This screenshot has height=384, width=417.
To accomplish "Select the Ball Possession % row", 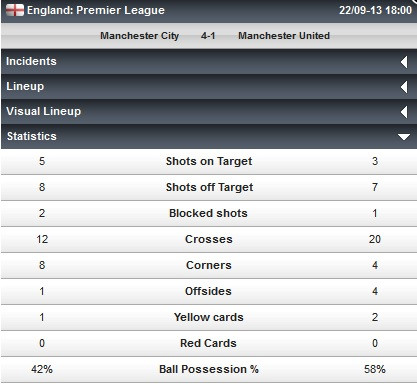I will (x=209, y=369).
